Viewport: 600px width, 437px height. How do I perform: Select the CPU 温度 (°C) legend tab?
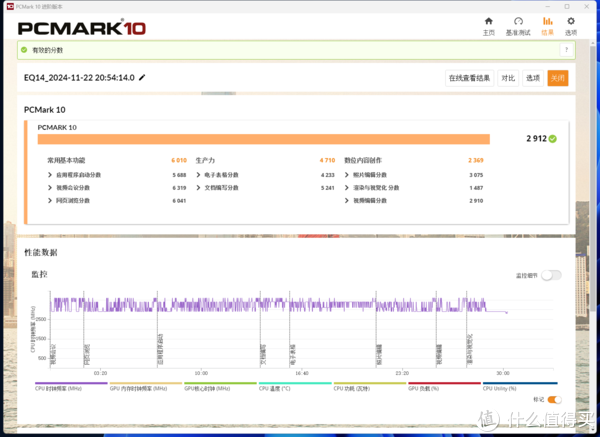click(295, 386)
